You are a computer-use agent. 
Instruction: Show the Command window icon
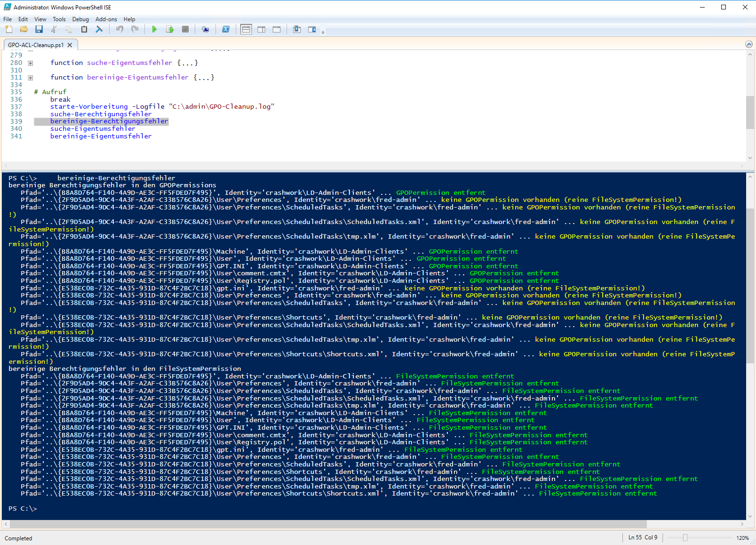click(297, 29)
